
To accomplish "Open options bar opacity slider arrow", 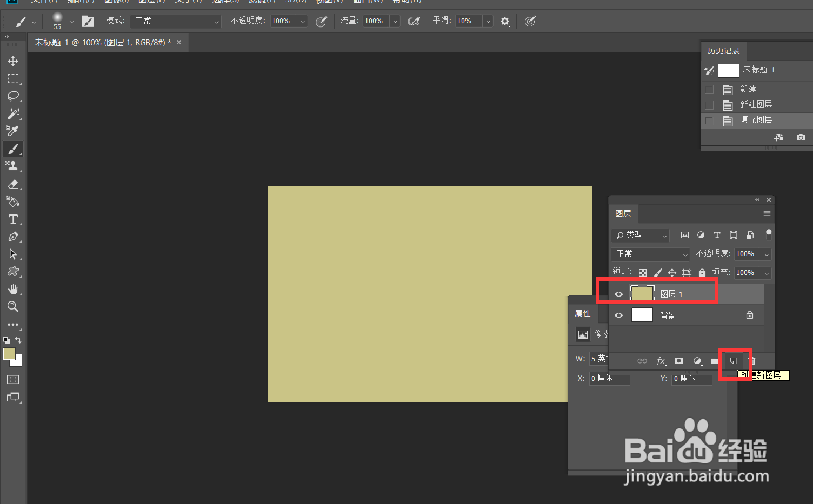I will tap(303, 22).
